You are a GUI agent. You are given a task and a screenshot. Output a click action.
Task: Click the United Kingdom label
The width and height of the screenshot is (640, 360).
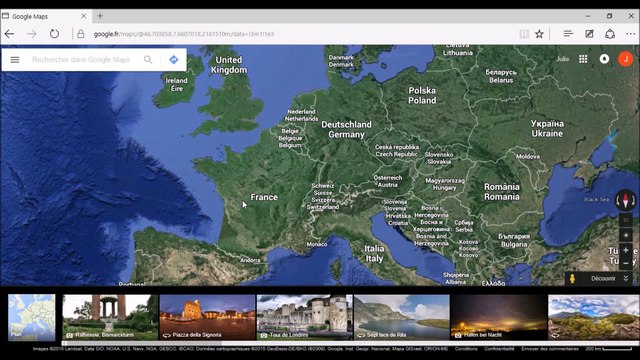(x=229, y=65)
